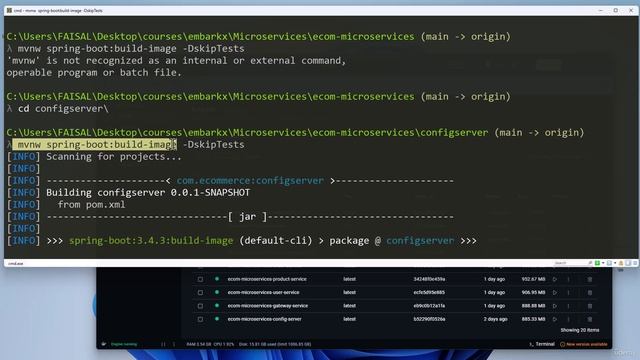Click green status dot for product-service
640x360 pixels.
(x=217, y=279)
